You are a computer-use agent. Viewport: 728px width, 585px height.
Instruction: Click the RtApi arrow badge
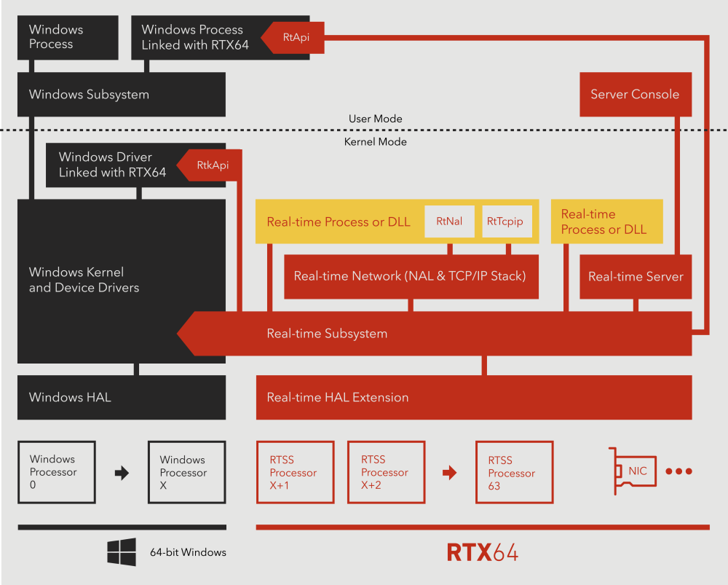pyautogui.click(x=290, y=37)
